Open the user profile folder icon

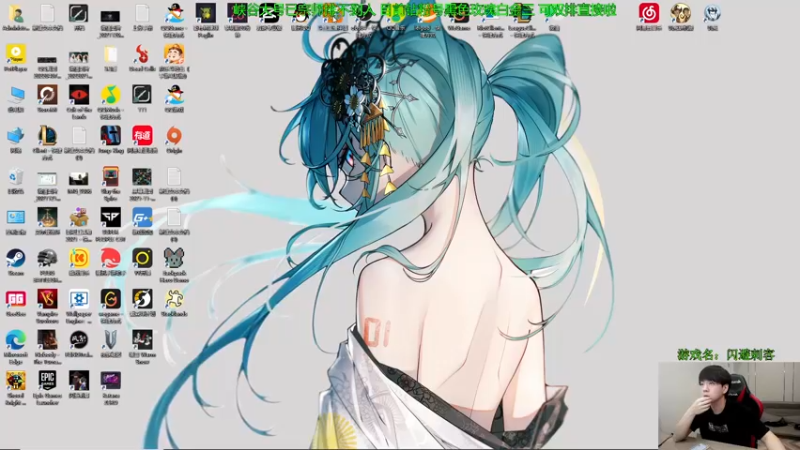point(16,13)
